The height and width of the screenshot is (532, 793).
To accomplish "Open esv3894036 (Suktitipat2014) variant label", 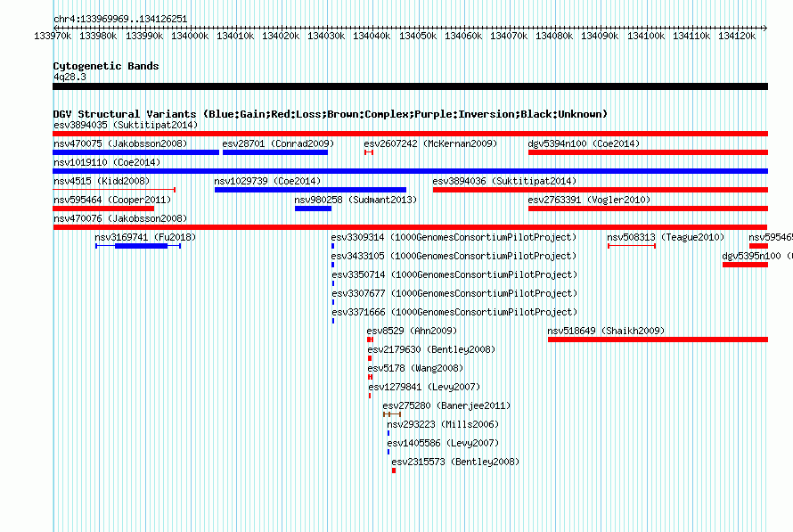I will pyautogui.click(x=504, y=181).
